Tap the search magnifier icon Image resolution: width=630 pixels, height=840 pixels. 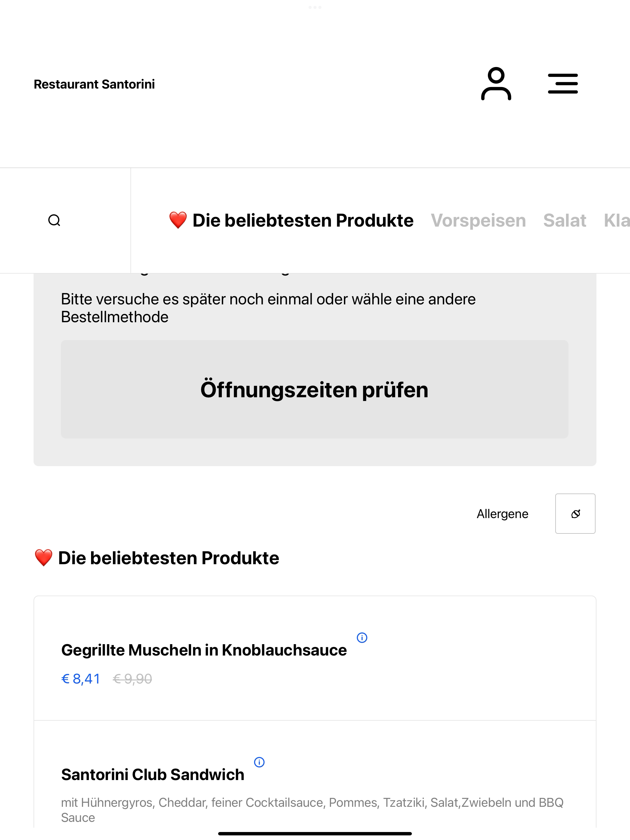pyautogui.click(x=54, y=220)
